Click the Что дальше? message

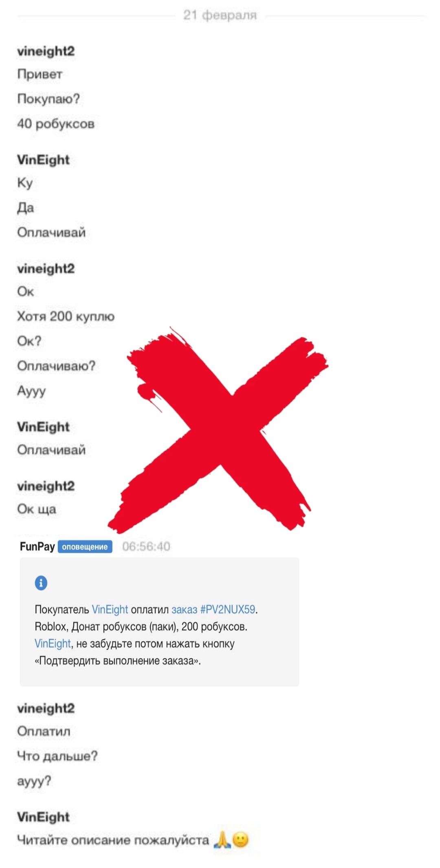pos(57,756)
